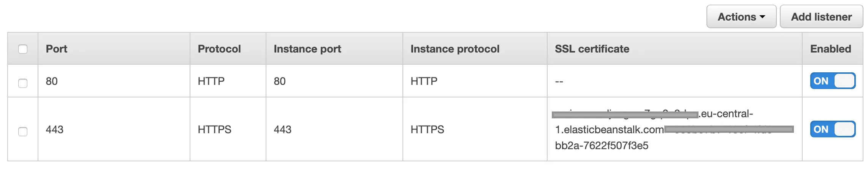
Task: Click the Instance protocol column header
Action: pyautogui.click(x=455, y=49)
